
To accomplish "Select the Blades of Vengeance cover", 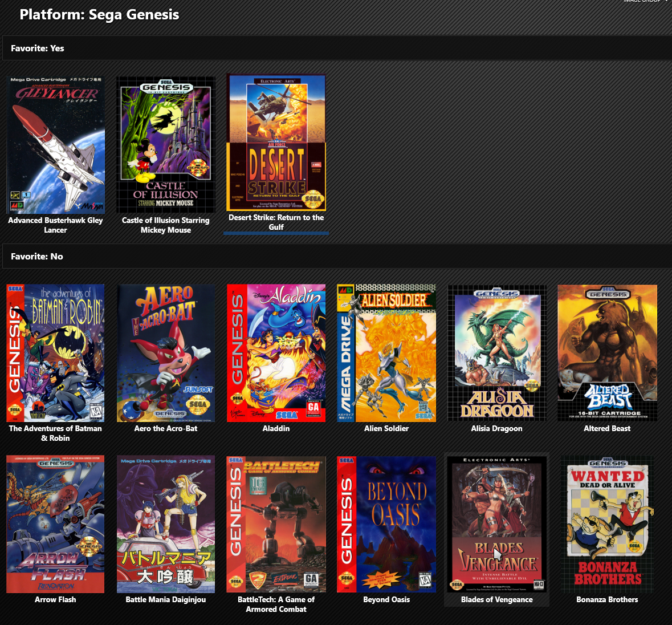I will coord(496,524).
